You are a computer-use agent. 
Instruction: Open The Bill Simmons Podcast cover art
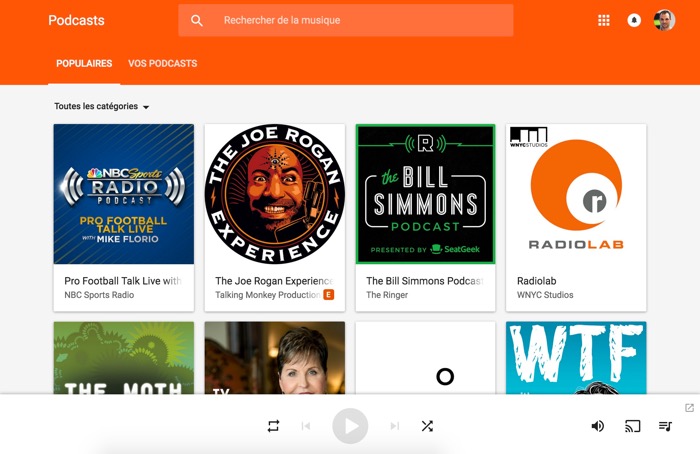425,194
